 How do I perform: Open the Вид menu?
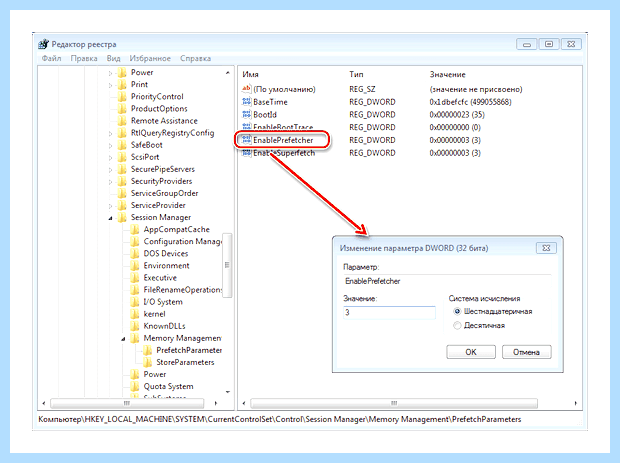pos(113,58)
